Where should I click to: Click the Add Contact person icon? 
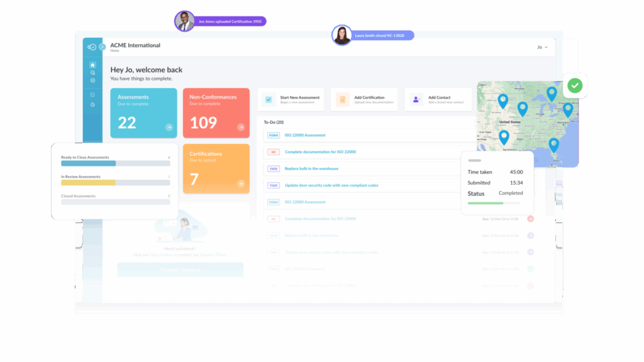[x=416, y=99]
